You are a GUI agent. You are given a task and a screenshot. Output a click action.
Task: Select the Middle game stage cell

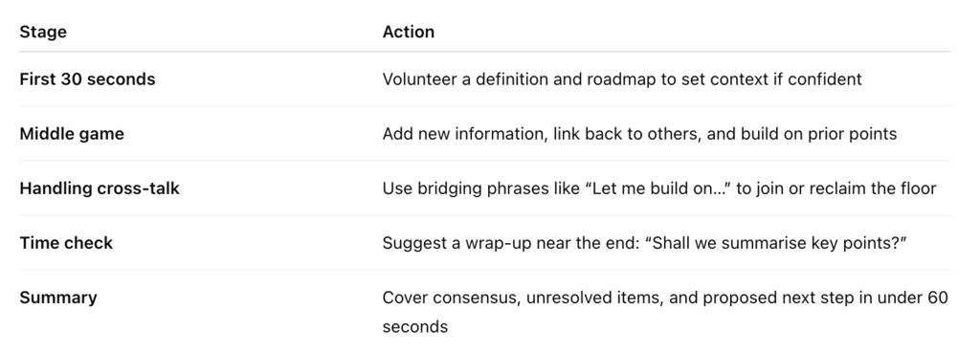[x=72, y=134]
